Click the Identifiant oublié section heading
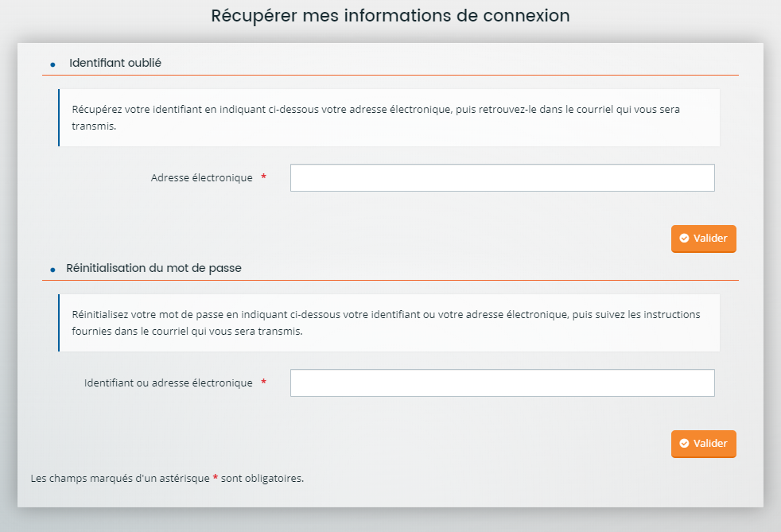 click(x=115, y=63)
